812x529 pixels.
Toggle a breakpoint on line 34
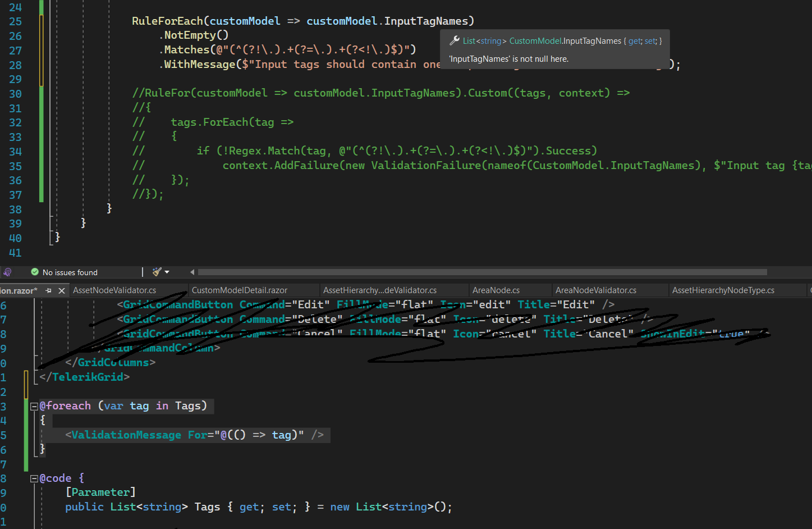point(4,151)
